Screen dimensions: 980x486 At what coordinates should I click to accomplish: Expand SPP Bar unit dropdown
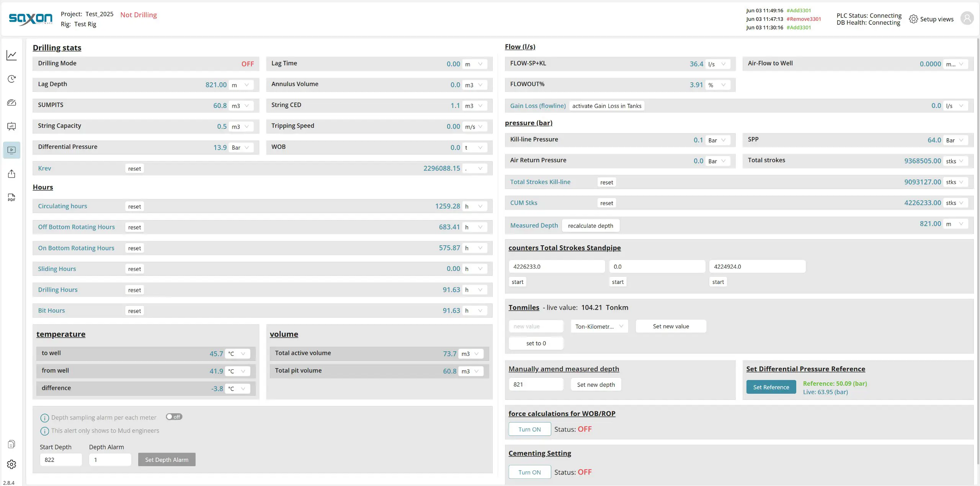point(955,140)
